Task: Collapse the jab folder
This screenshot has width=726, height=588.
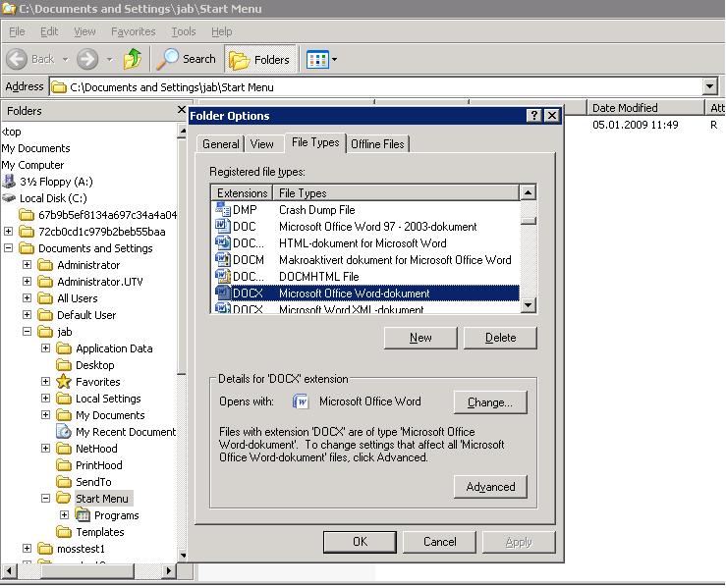Action: (27, 331)
